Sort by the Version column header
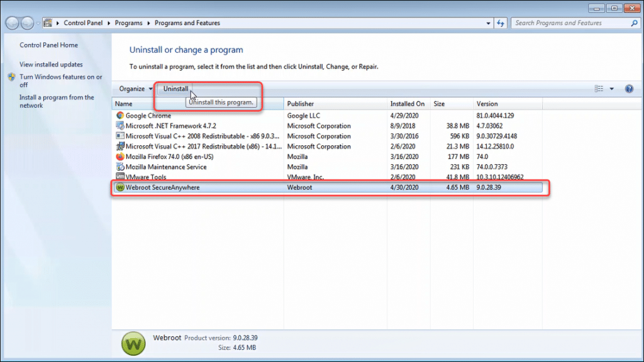Screen dimensions: 644x362 tap(508, 104)
